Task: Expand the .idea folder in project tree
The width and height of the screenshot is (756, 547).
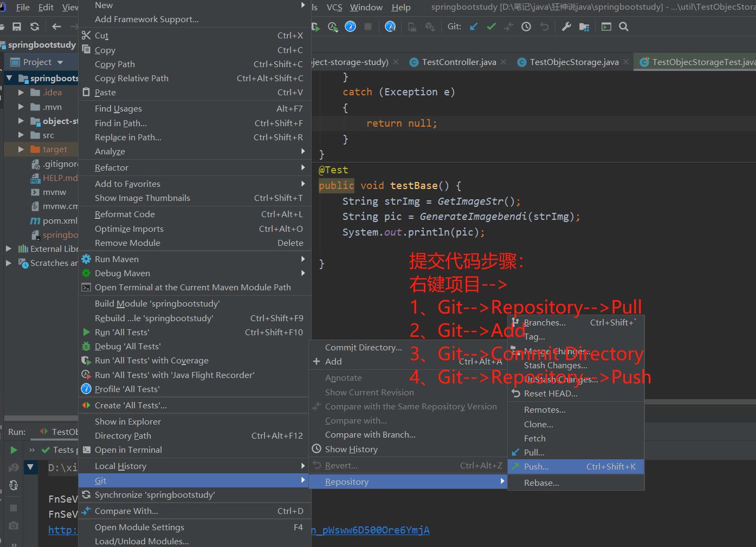Action: (21, 93)
